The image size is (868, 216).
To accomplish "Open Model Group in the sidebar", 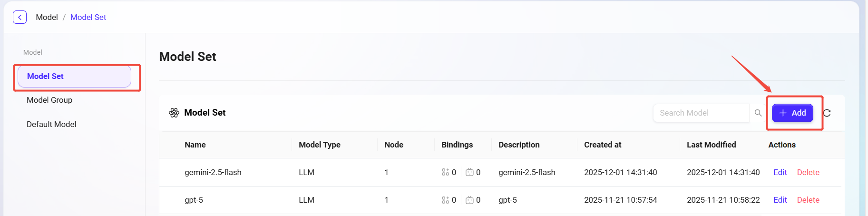I will 49,100.
